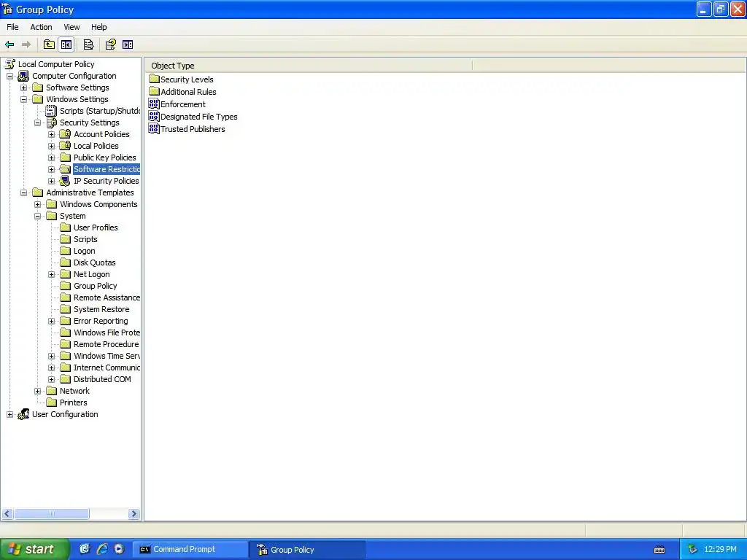Click the tree pane scroll right arrow
Image resolution: width=747 pixels, height=560 pixels.
pyautogui.click(x=134, y=514)
